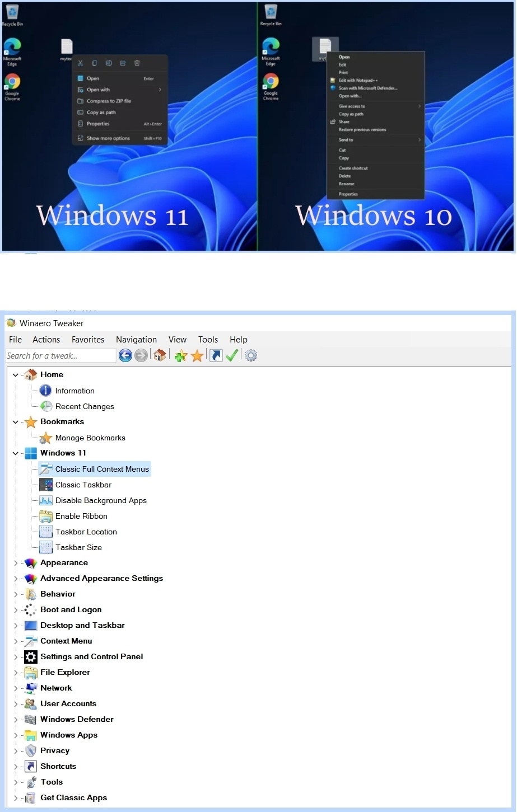Viewport: 517px width, 812px height.
Task: Click the Appearance category icon
Action: pyautogui.click(x=30, y=563)
